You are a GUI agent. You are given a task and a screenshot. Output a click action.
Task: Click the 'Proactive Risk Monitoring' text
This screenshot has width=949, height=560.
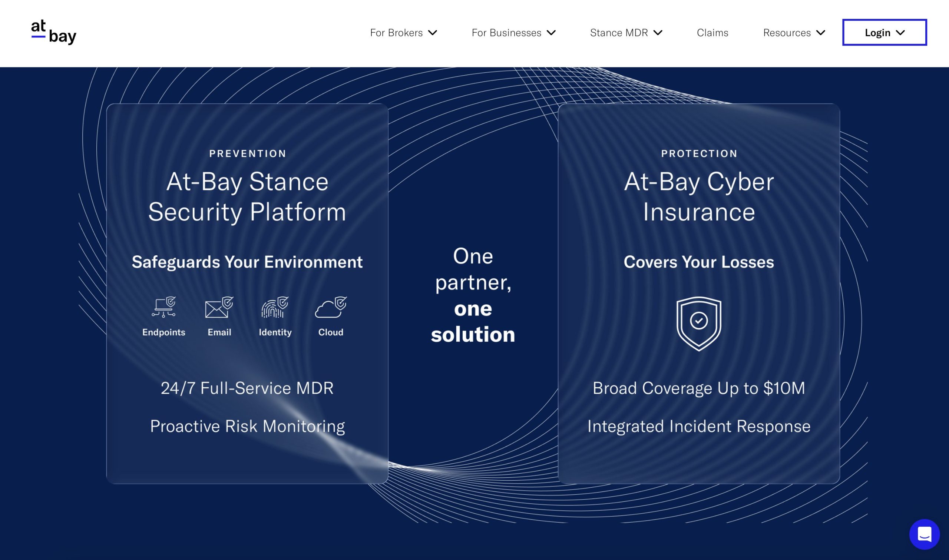pos(247,427)
